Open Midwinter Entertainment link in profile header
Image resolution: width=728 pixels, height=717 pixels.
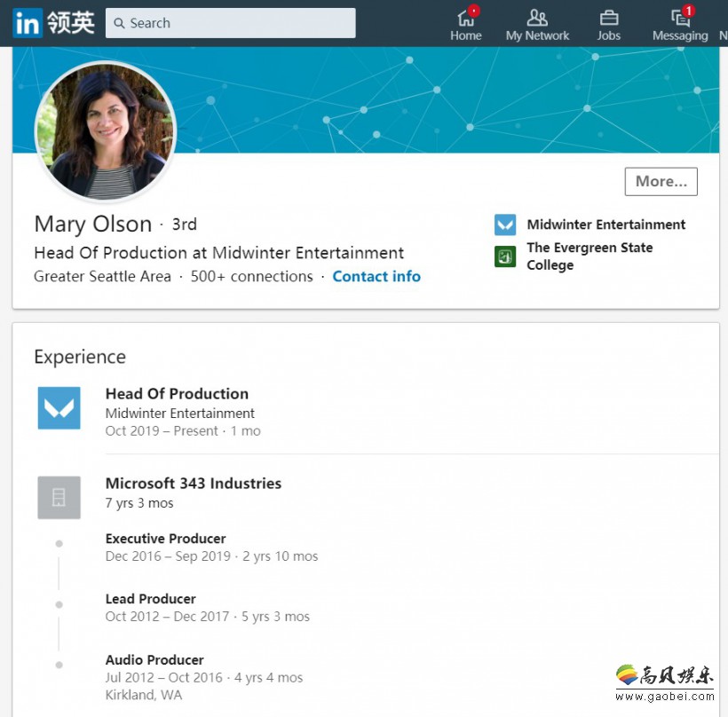click(605, 225)
